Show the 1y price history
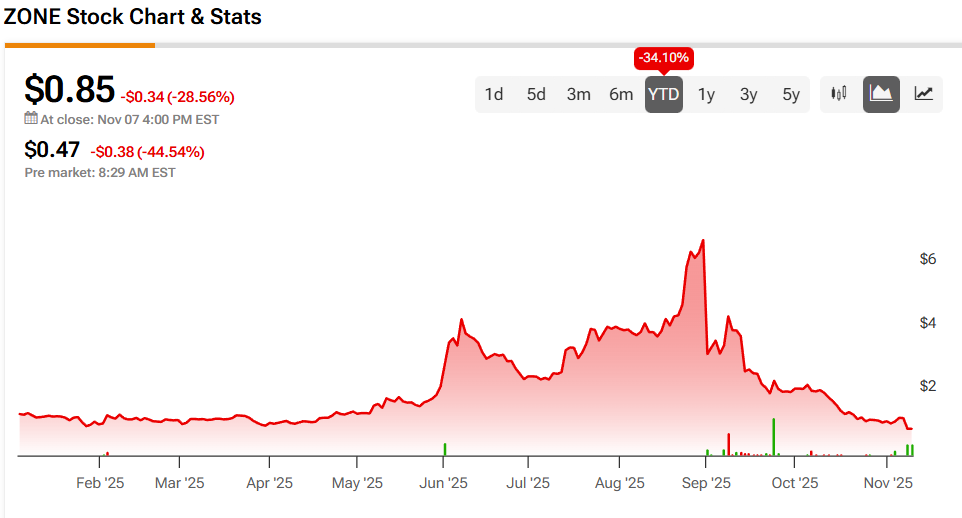 point(706,94)
